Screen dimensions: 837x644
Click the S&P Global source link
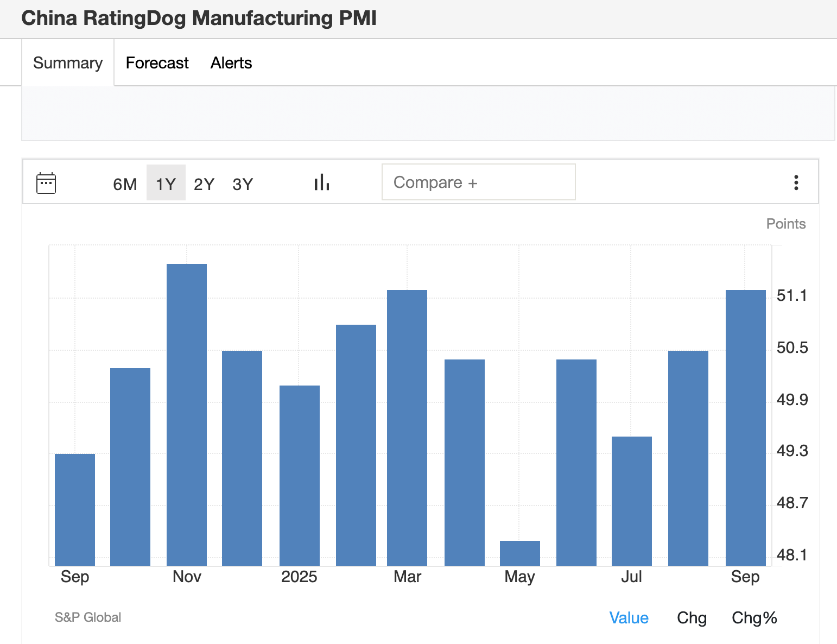pyautogui.click(x=88, y=617)
